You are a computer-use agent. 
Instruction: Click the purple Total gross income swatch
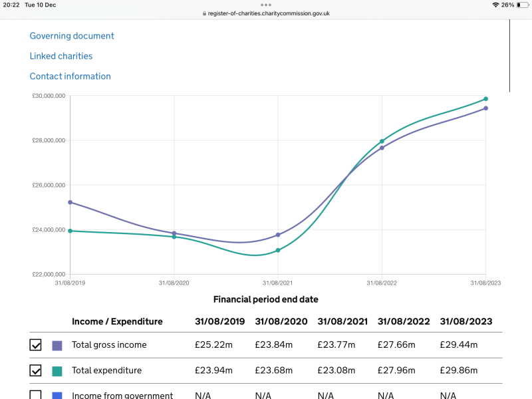click(57, 345)
